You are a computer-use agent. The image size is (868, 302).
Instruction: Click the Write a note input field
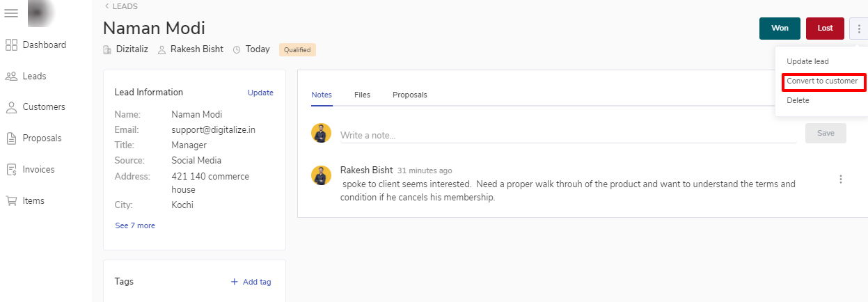click(567, 135)
